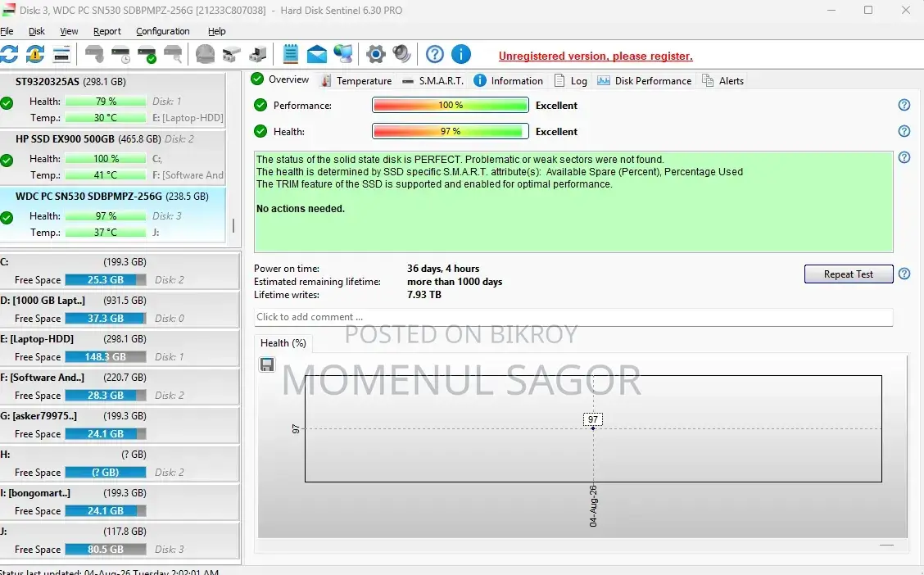Select the Health (%) chart tab

[283, 343]
